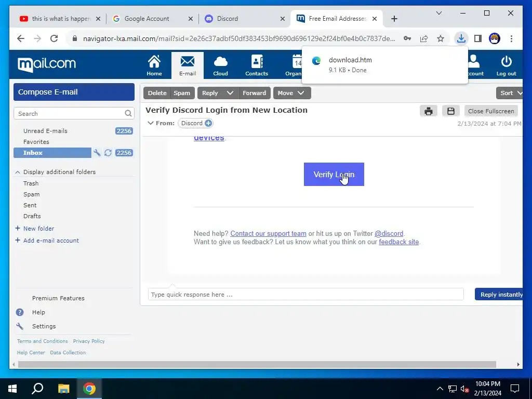This screenshot has height=399, width=532.
Task: Open the Trash folder
Action: [31, 183]
